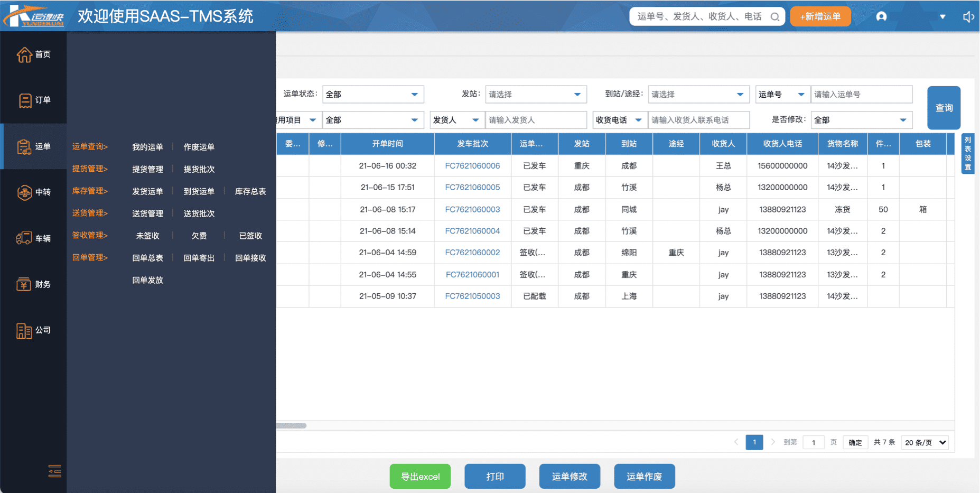The width and height of the screenshot is (980, 493).
Task: Open the Orders (订单) sidebar icon
Action: point(25,100)
